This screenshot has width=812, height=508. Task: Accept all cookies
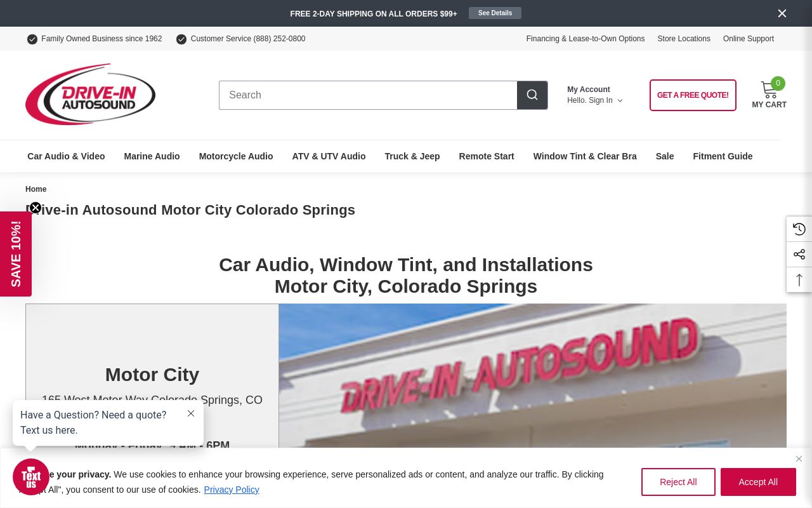758,482
